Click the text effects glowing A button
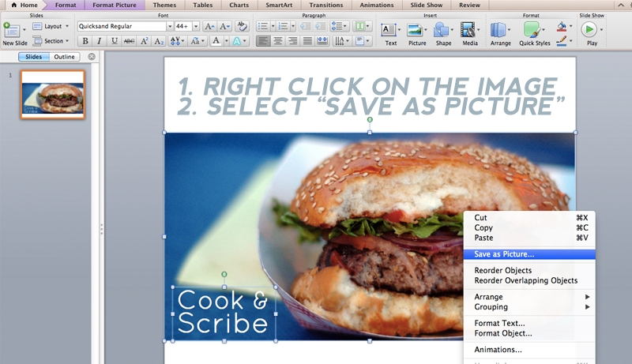This screenshot has height=364, width=632. (237, 41)
